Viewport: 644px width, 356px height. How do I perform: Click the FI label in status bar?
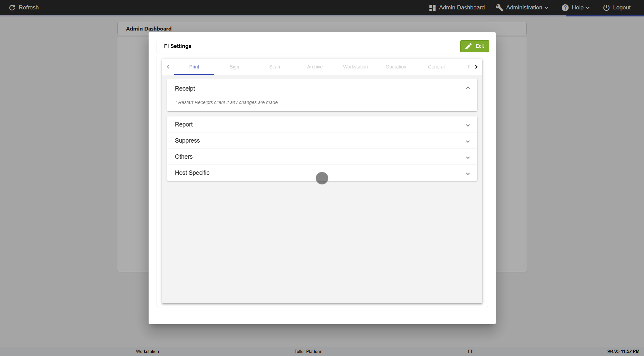(470, 351)
